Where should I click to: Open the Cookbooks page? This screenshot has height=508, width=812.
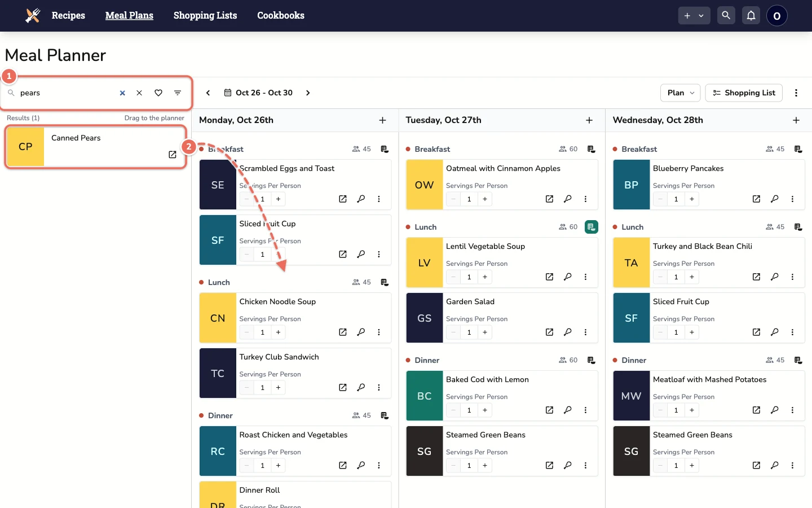(281, 16)
